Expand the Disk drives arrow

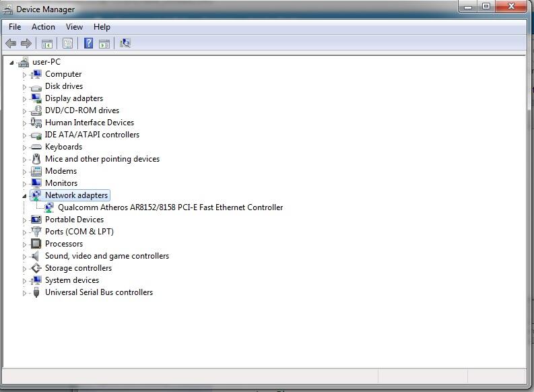coord(24,87)
